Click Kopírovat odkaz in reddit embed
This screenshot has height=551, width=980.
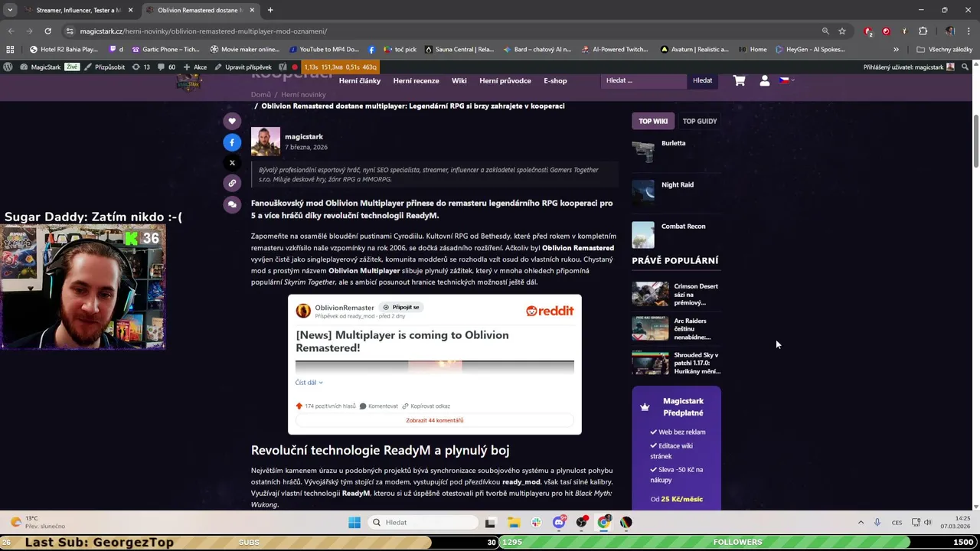[x=426, y=406]
